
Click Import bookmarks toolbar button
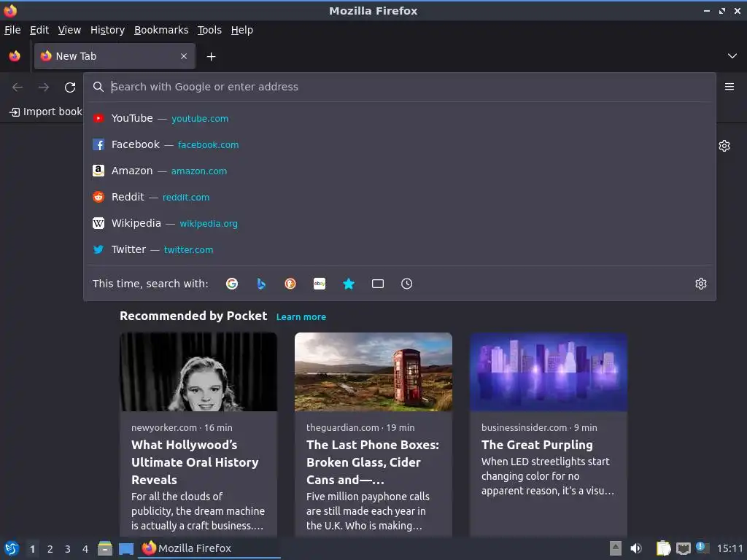46,112
